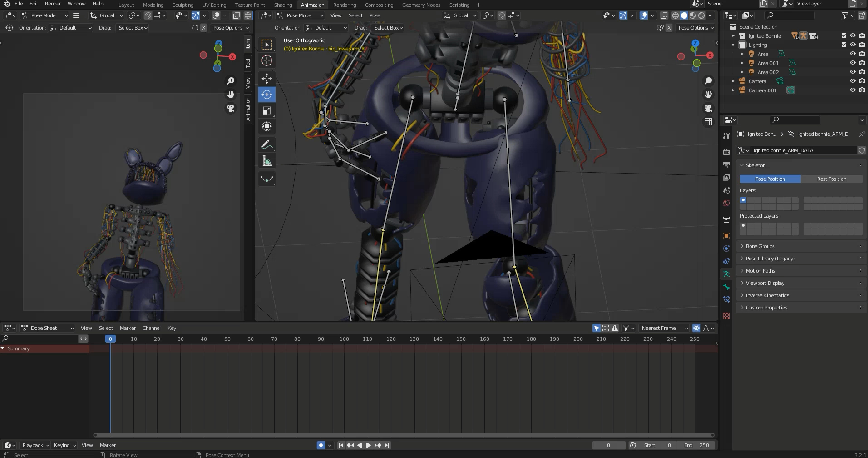The image size is (868, 458).
Task: Select the Breakdowner pose tool
Action: pos(267,179)
